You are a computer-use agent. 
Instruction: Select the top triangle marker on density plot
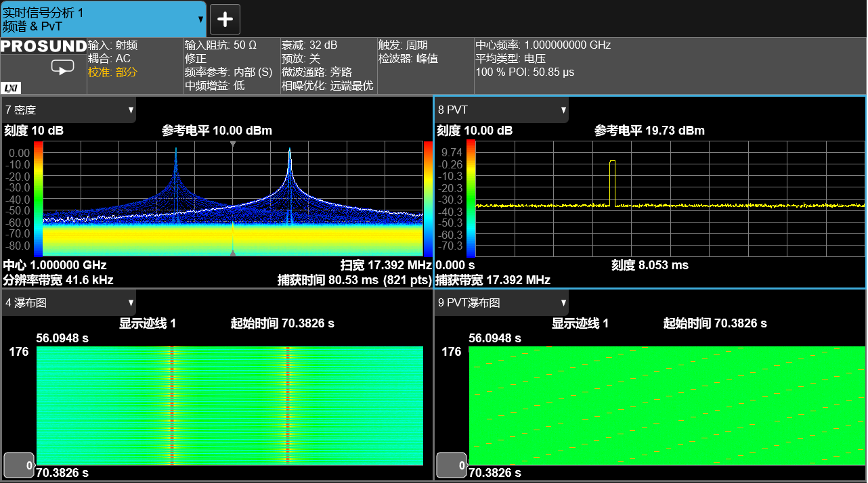[x=233, y=145]
